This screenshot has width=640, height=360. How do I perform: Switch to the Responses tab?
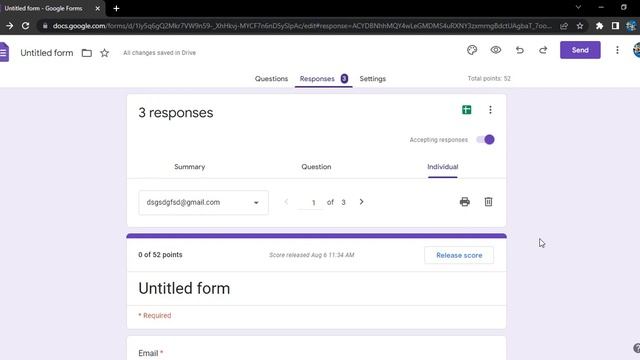tap(323, 78)
